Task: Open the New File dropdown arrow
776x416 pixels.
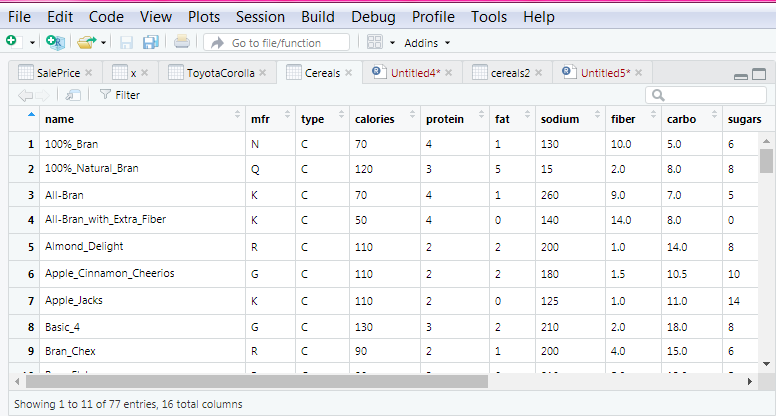Action: pos(32,43)
